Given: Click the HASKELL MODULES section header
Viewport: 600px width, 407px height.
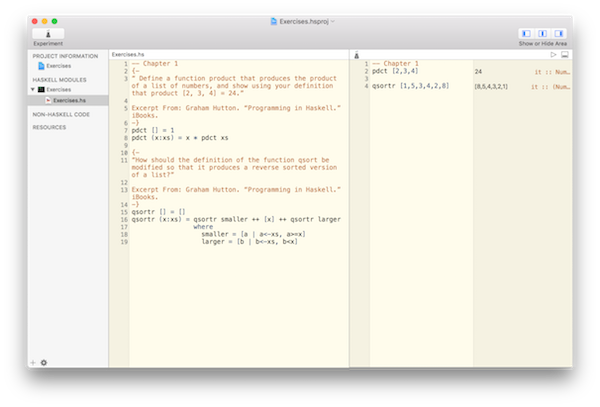Looking at the screenshot, I should click(x=59, y=80).
